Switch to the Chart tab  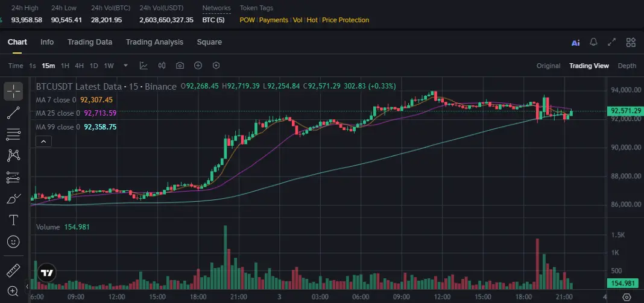pyautogui.click(x=17, y=42)
